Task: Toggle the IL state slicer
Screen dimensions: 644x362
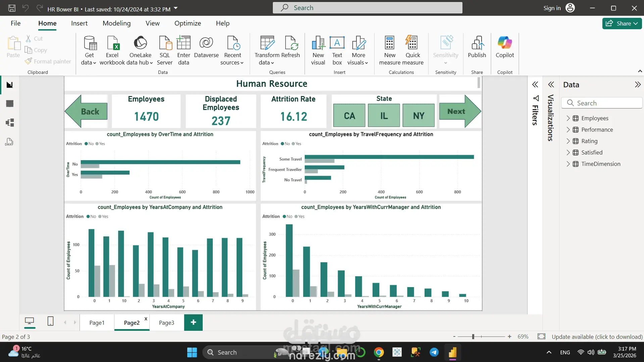Action: [384, 116]
